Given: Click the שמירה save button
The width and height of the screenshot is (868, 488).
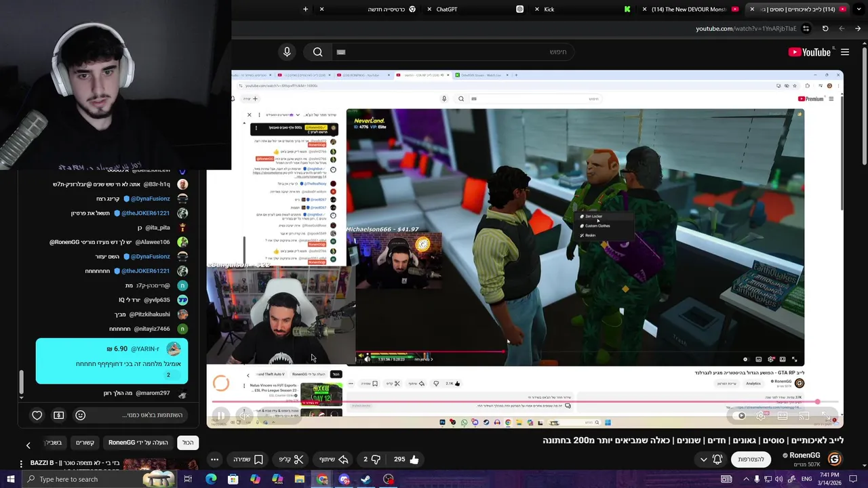Looking at the screenshot, I should click(x=248, y=460).
